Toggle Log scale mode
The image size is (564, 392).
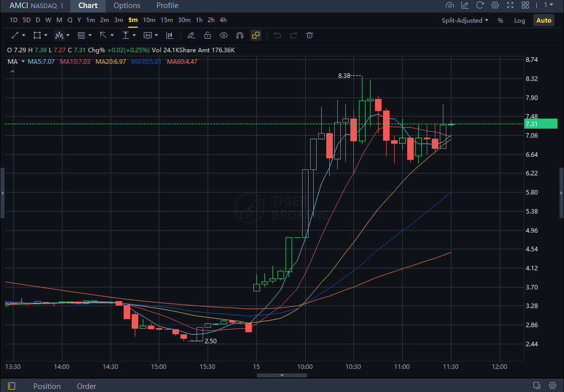pyautogui.click(x=519, y=21)
